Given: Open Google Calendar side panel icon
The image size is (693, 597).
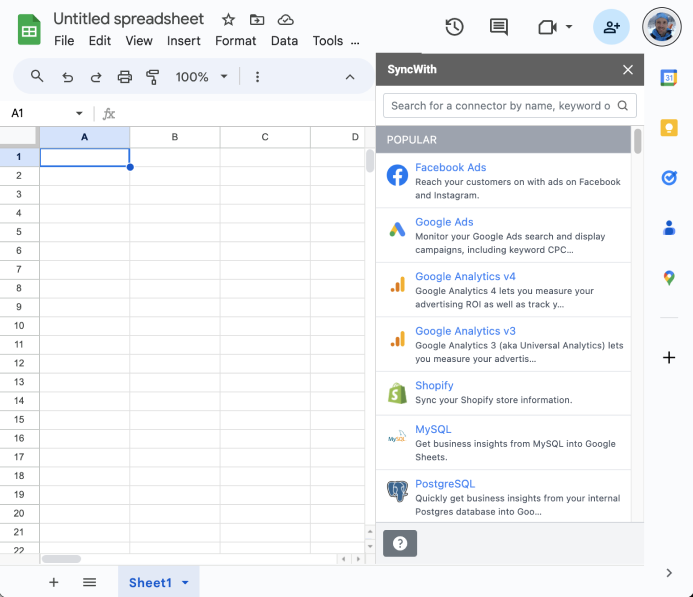Looking at the screenshot, I should pos(669,78).
